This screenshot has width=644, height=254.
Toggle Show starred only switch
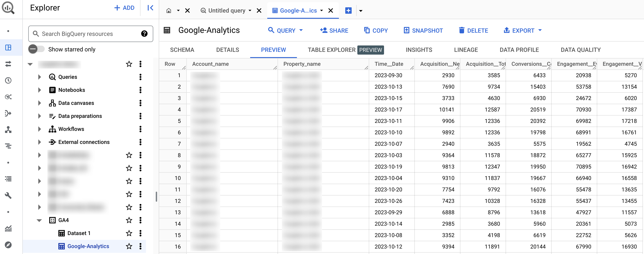(x=36, y=49)
